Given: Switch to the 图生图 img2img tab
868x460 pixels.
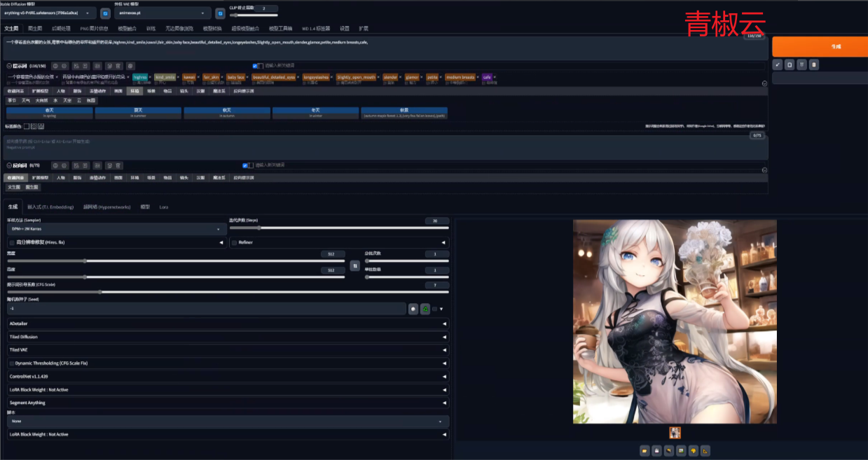Looking at the screenshot, I should click(35, 29).
